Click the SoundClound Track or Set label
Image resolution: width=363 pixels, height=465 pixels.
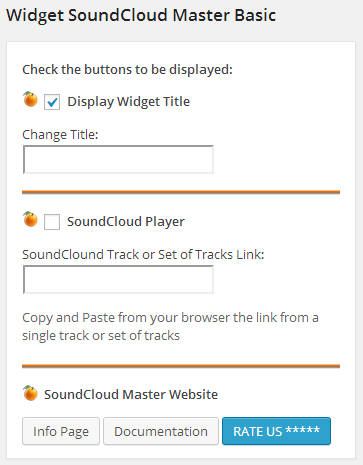pyautogui.click(x=143, y=255)
